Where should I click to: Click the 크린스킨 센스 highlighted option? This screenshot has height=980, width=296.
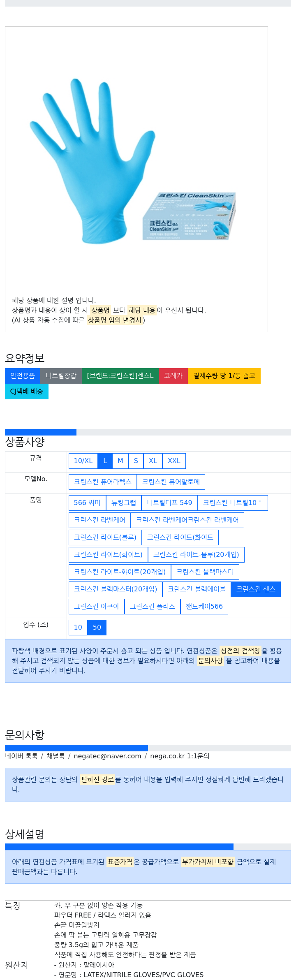click(256, 589)
